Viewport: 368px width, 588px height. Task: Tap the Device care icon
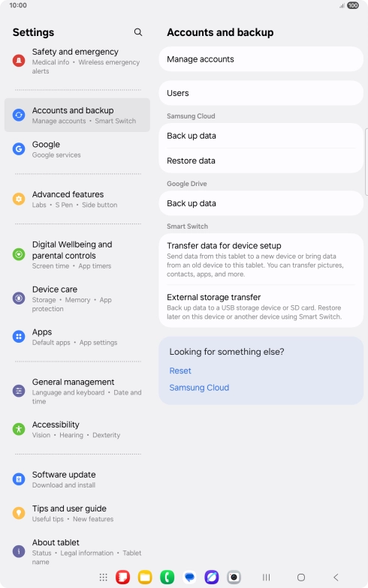[x=19, y=298]
